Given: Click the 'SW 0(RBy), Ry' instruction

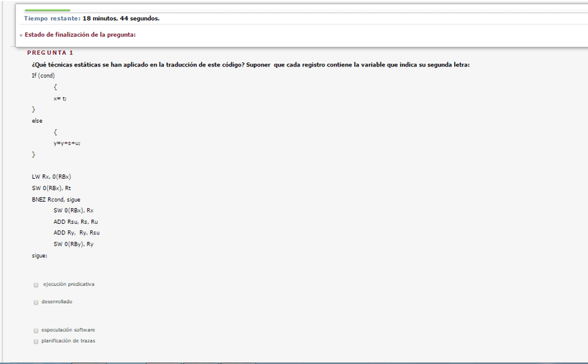Looking at the screenshot, I should [73, 244].
